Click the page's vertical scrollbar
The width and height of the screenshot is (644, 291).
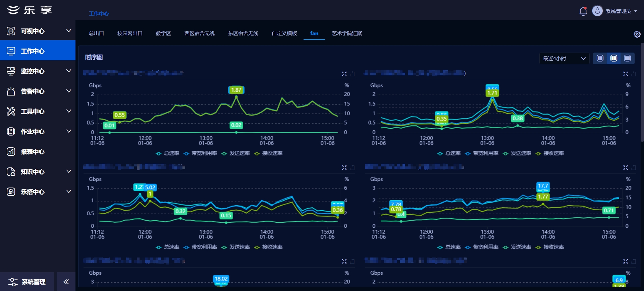(x=642, y=94)
